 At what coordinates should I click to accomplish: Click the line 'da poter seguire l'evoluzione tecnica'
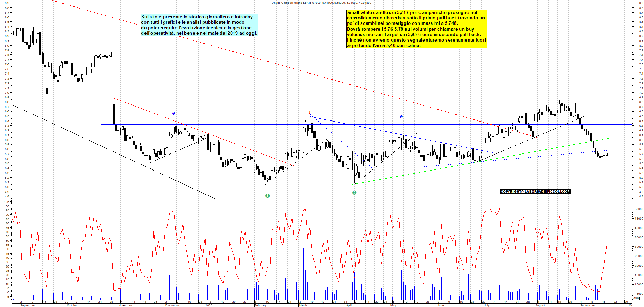tap(197, 28)
